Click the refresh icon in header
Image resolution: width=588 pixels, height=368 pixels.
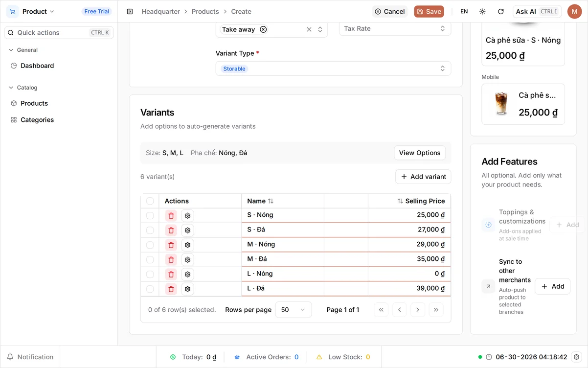(x=500, y=11)
